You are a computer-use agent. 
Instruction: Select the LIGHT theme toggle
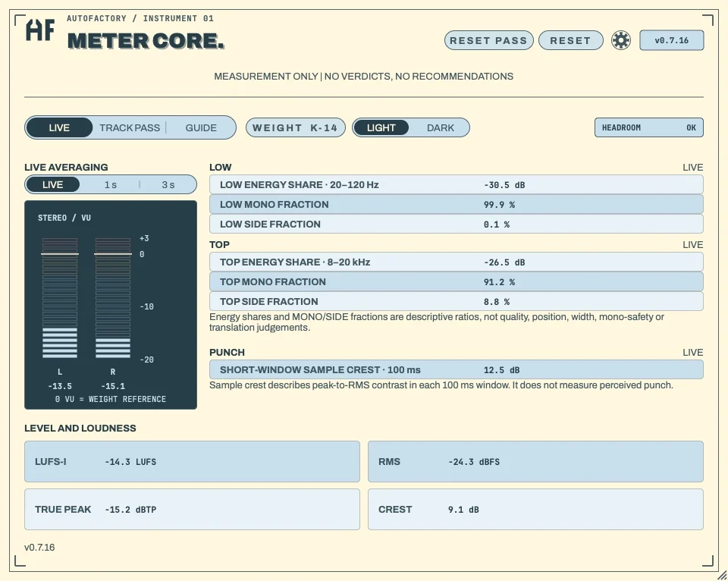coord(381,127)
